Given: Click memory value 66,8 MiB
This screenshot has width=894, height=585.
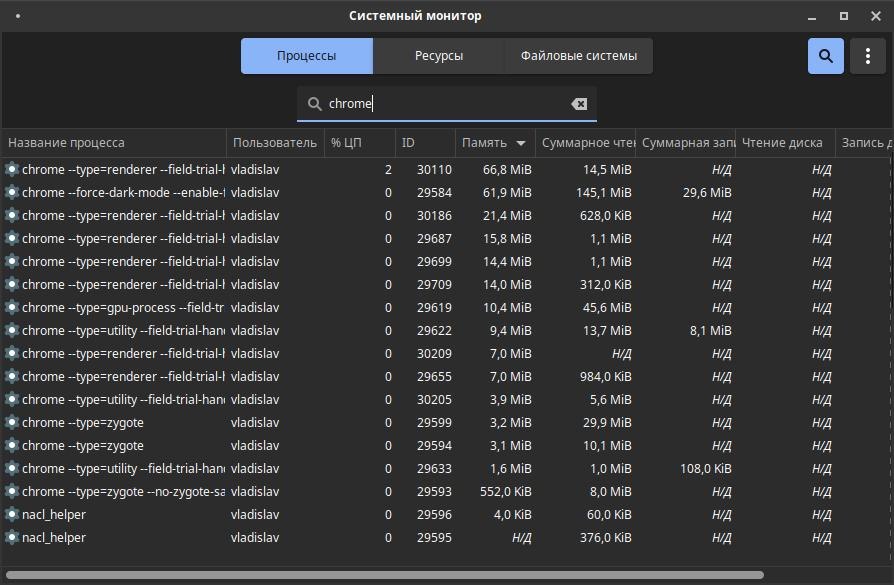Looking at the screenshot, I should pos(507,170).
